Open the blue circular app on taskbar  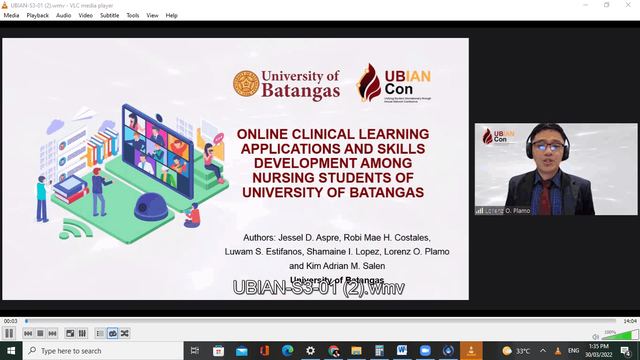point(448,351)
